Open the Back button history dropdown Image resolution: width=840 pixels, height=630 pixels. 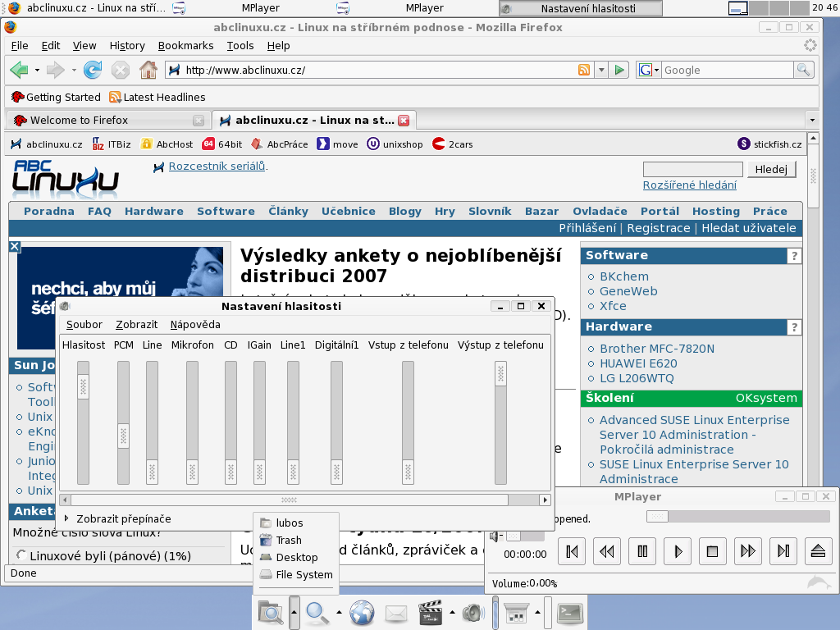[37, 71]
